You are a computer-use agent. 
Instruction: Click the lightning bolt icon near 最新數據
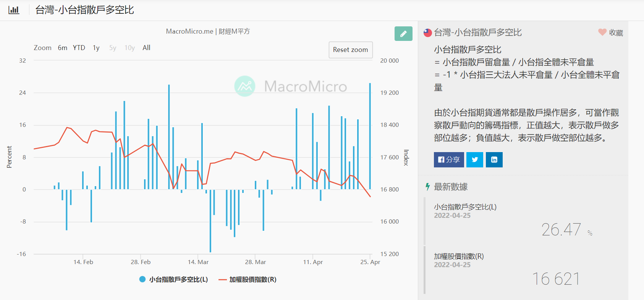click(428, 186)
